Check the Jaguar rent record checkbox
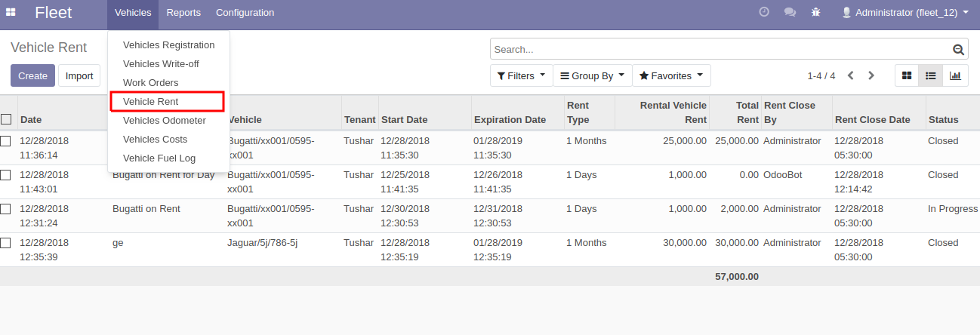This screenshot has height=335, width=980. click(x=5, y=243)
